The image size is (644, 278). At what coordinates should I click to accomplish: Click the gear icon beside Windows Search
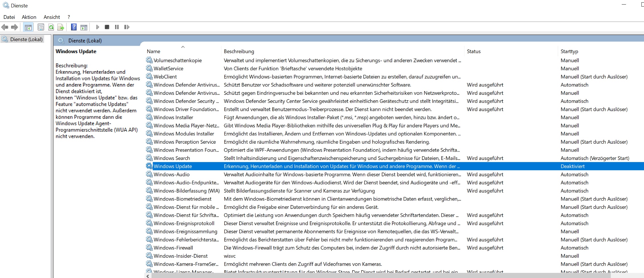click(149, 158)
